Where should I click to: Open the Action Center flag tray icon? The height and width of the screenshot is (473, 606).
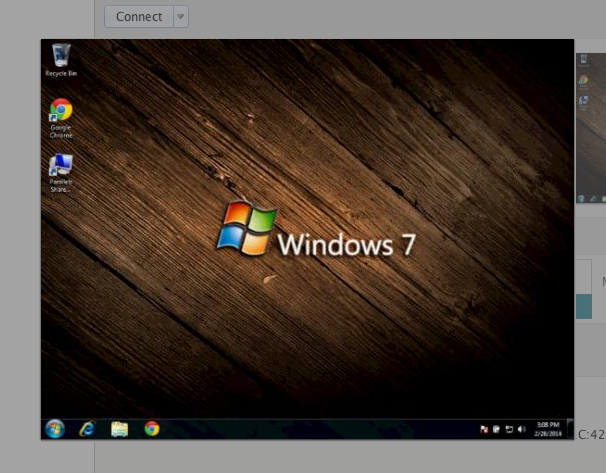[x=484, y=429]
